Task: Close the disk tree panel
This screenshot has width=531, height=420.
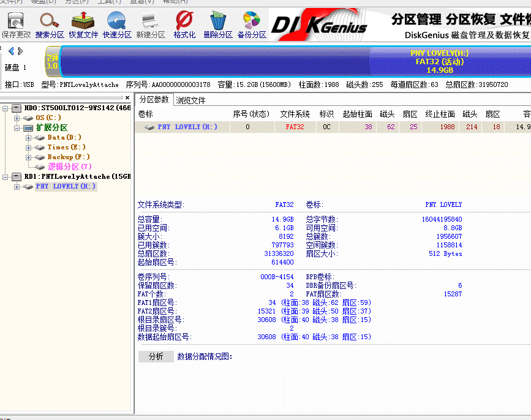Action: (x=127, y=97)
